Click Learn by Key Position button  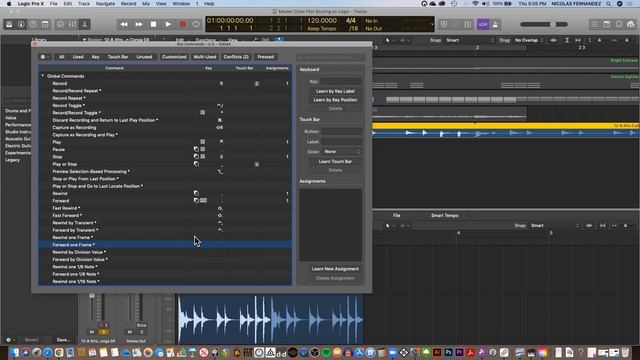335,100
